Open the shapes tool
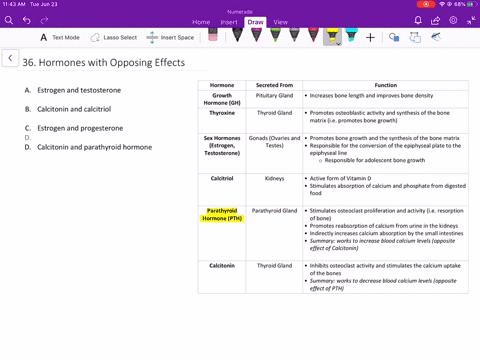The image size is (480, 360). pos(394,37)
